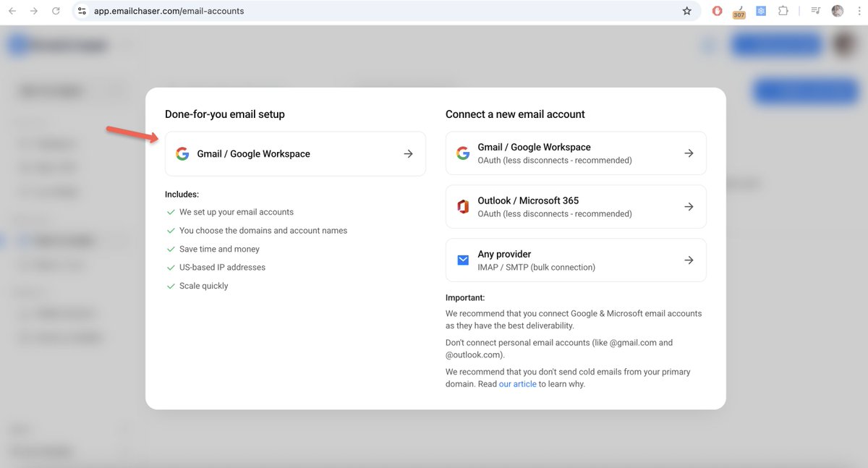
Task: Click Google logo in OAuth connect card
Action: click(463, 153)
